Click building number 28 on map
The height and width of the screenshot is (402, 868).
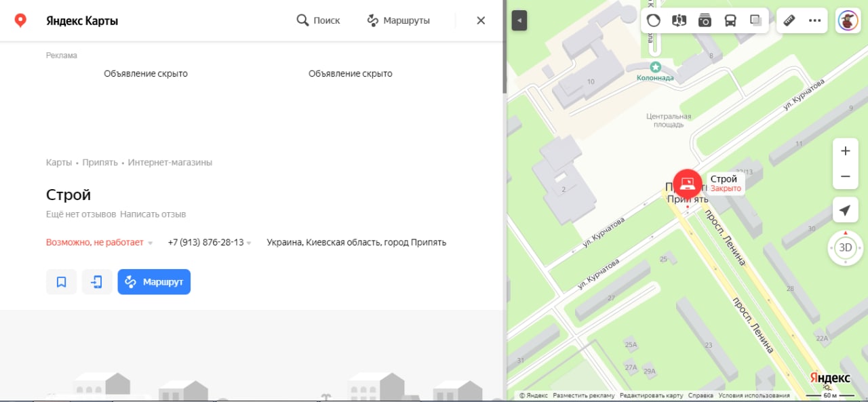(x=790, y=289)
